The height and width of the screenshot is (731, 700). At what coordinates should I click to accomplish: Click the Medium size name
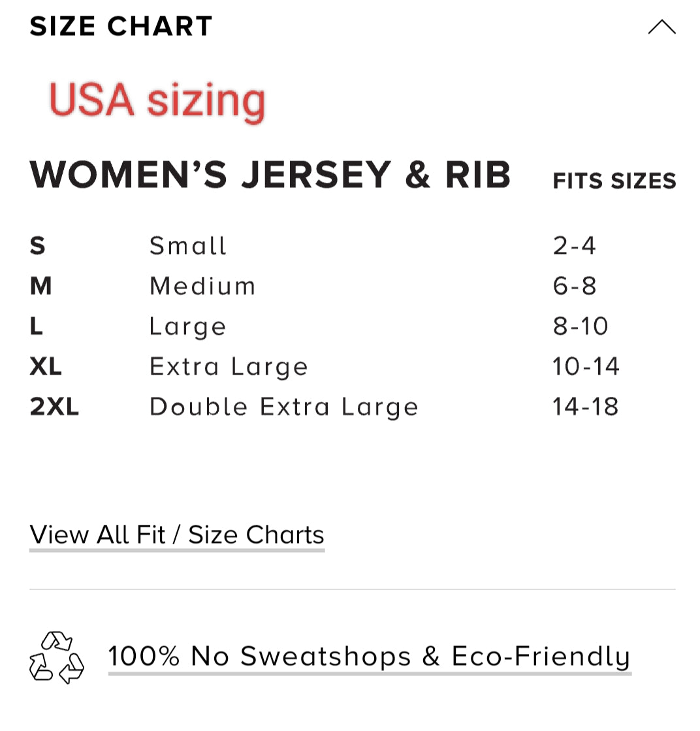click(x=202, y=286)
